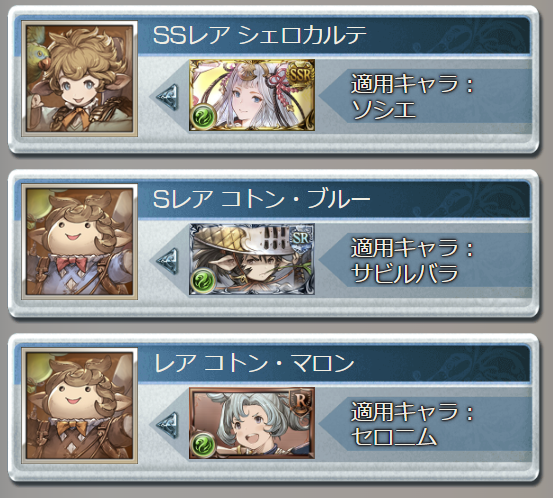Select the Sレア コトン・ブルー skin portrait
This screenshot has height=498, width=553.
(x=79, y=242)
